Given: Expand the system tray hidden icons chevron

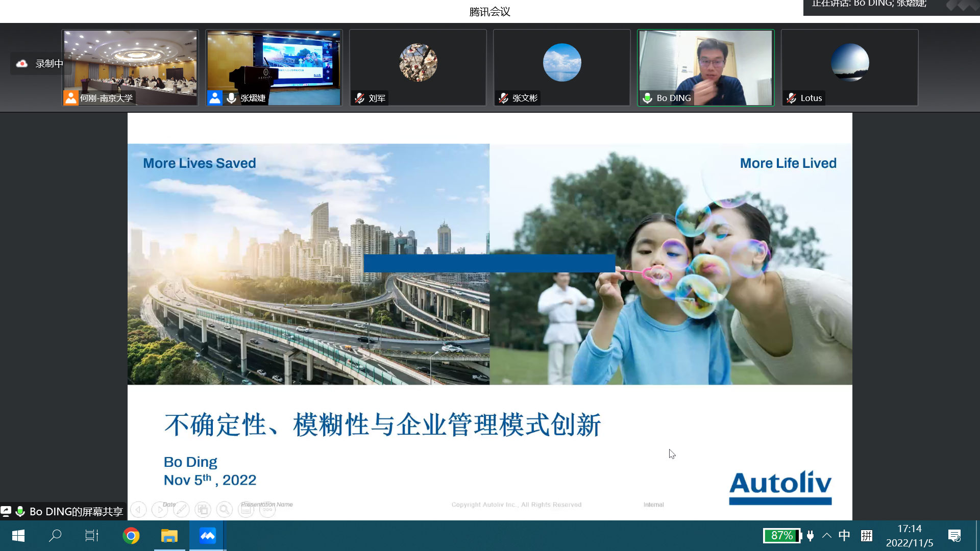Looking at the screenshot, I should tap(827, 536).
